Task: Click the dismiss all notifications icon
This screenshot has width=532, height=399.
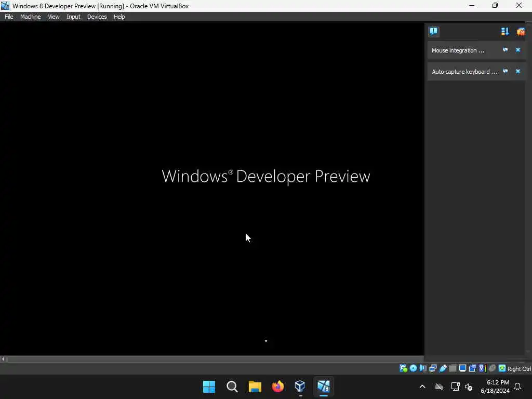Action: point(521,32)
